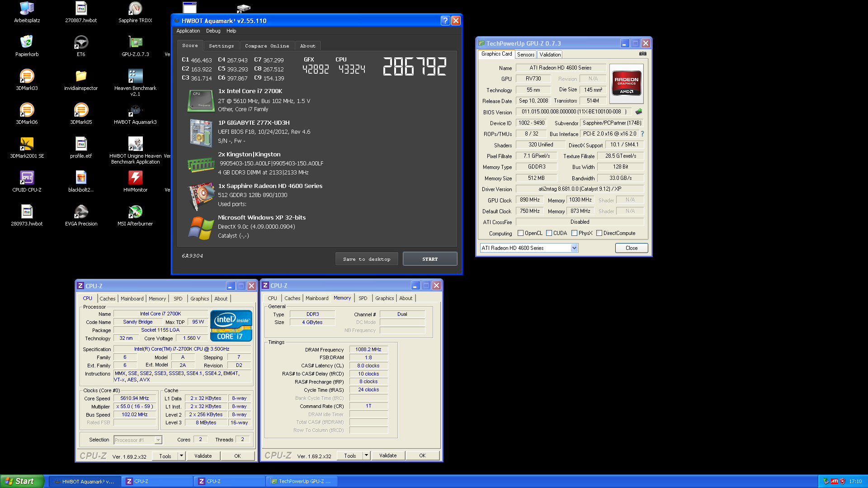868x488 pixels.
Task: Open the profile.etf file
Action: (81, 147)
